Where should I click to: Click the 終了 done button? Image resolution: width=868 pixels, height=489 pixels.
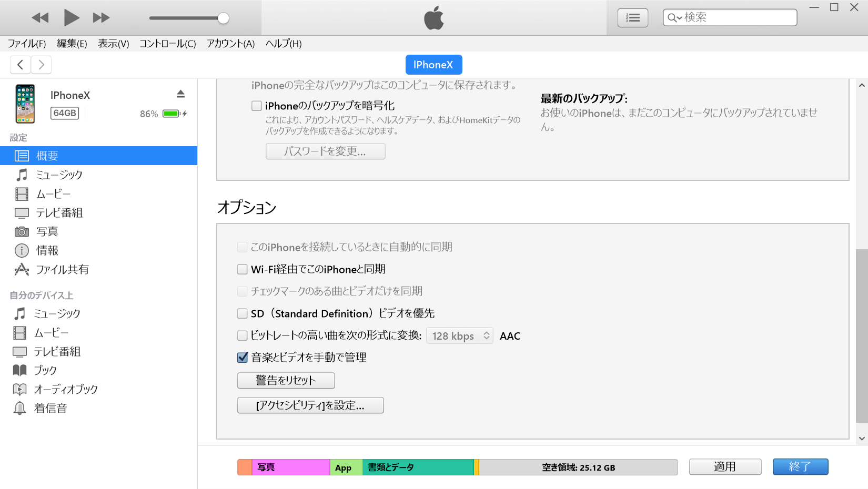coord(800,467)
